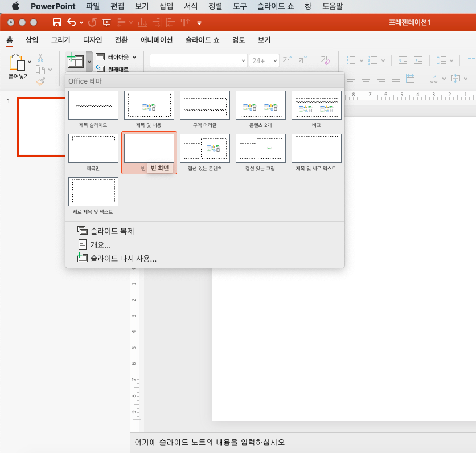The height and width of the screenshot is (453, 476).
Task: Switch to the 전환 ribbon tab
Action: [121, 40]
